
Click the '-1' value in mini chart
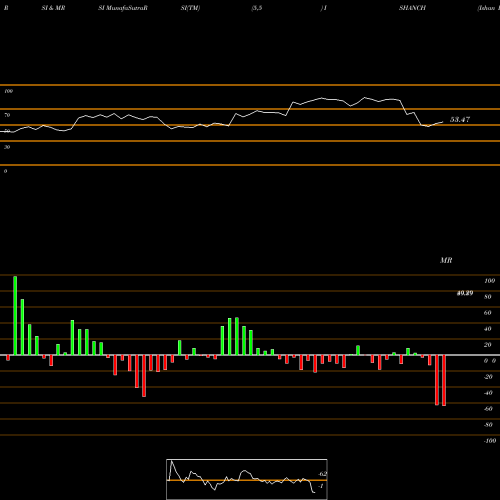click(321, 486)
